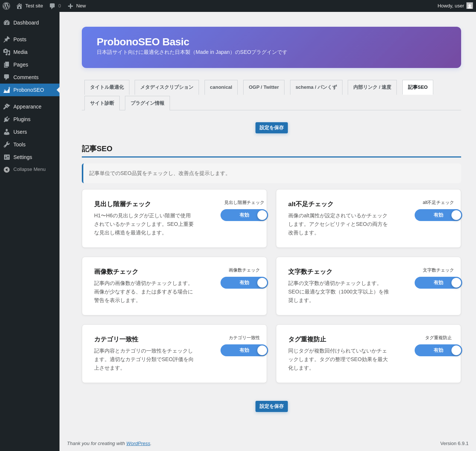Click the Plugins plug icon
This screenshot has width=476, height=451.
pyautogui.click(x=7, y=119)
